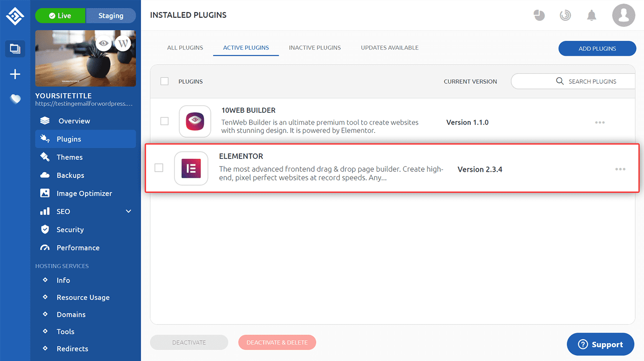
Task: Click Version 1.1.0 text
Action: 467,122
